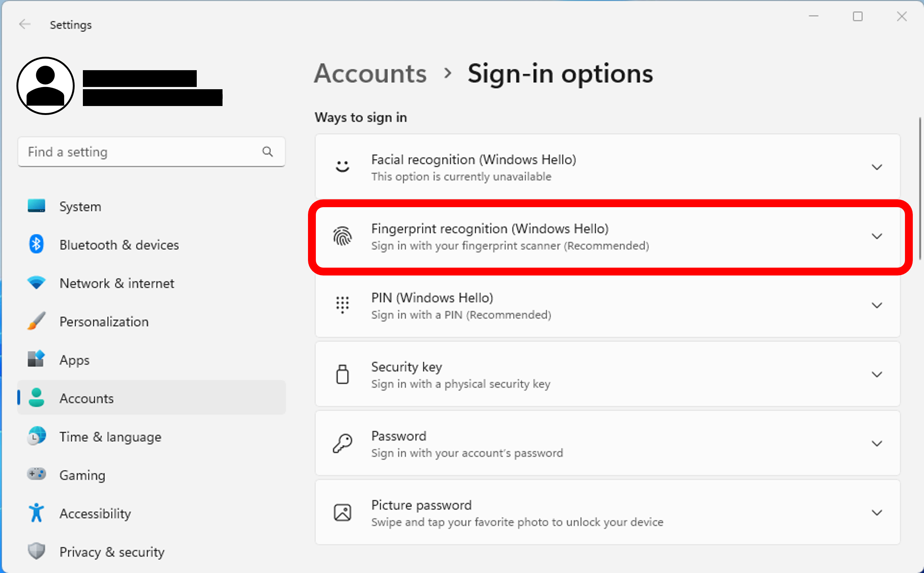The height and width of the screenshot is (573, 924).
Task: Click the Picture password image icon
Action: pos(342,513)
